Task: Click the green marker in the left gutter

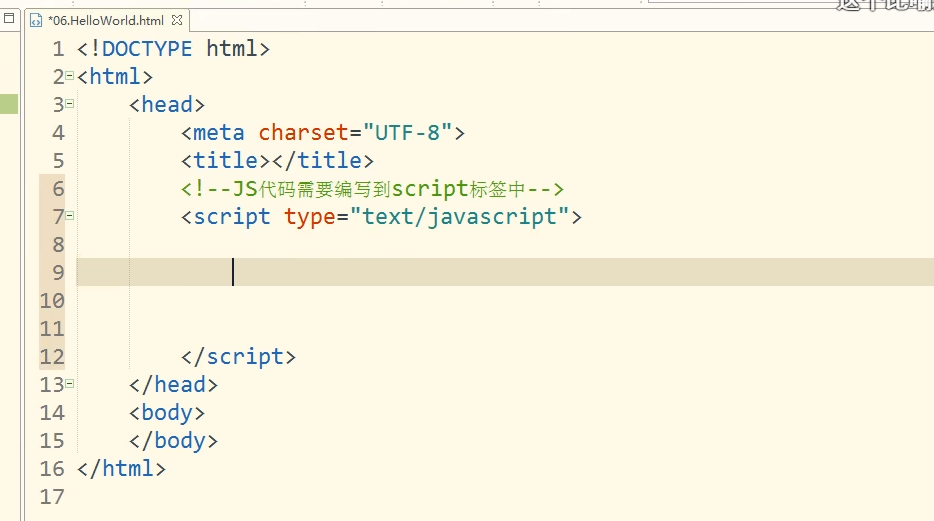Action: [x=9, y=104]
